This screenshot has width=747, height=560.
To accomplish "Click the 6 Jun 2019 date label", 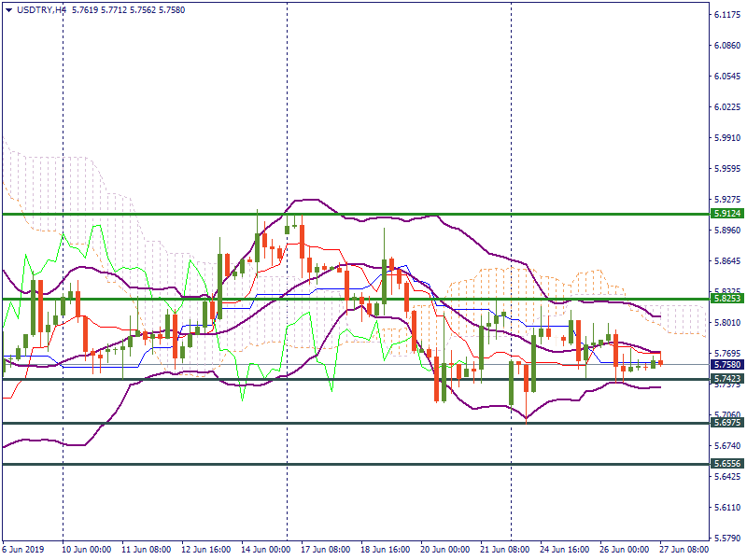I will pos(25,550).
